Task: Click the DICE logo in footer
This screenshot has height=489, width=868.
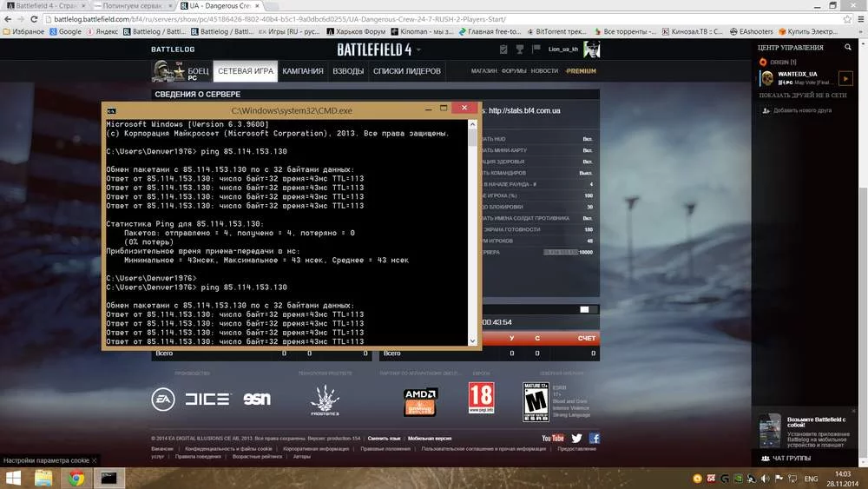Action: coord(207,400)
